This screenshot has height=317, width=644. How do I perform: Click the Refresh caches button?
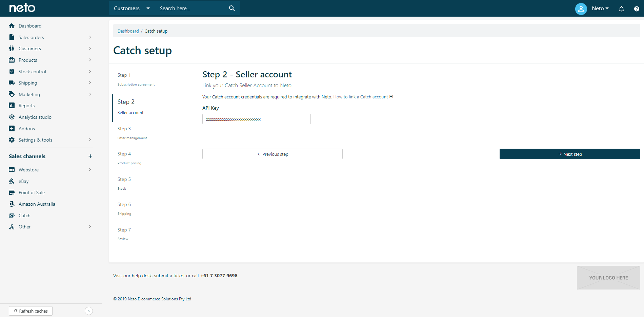[31, 311]
